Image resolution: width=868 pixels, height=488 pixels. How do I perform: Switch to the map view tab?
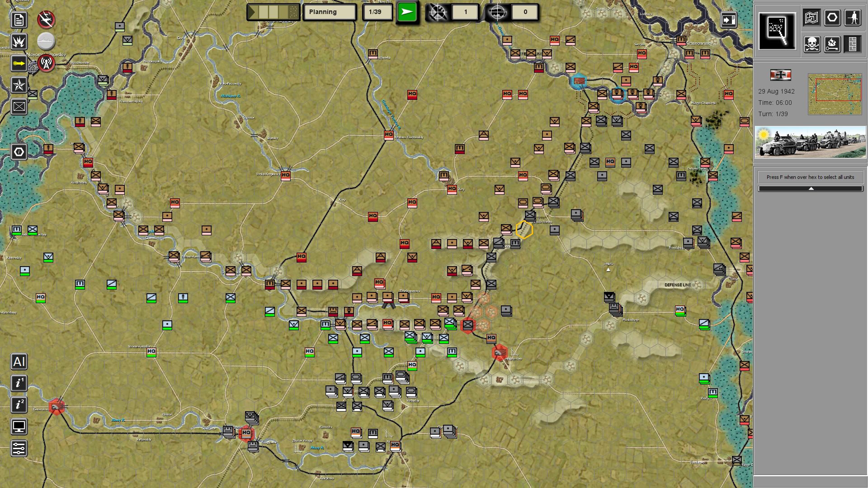point(812,18)
